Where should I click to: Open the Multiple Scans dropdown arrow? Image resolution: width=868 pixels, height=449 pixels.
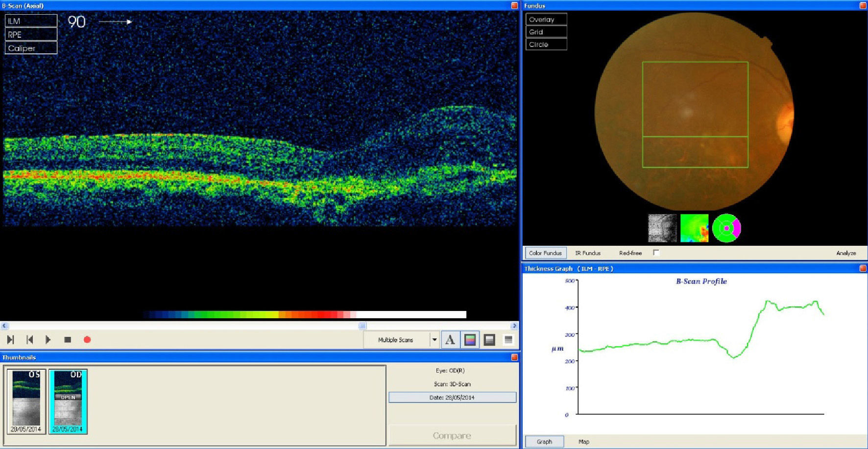click(434, 340)
